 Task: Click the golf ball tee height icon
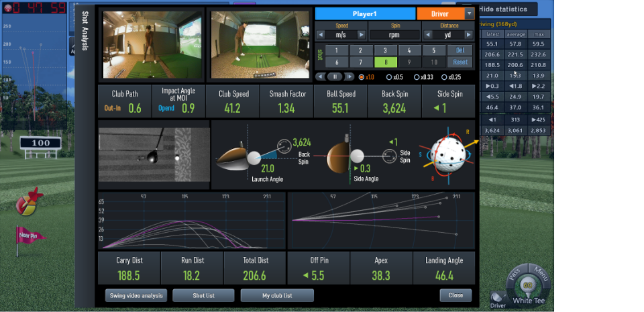[527, 286]
